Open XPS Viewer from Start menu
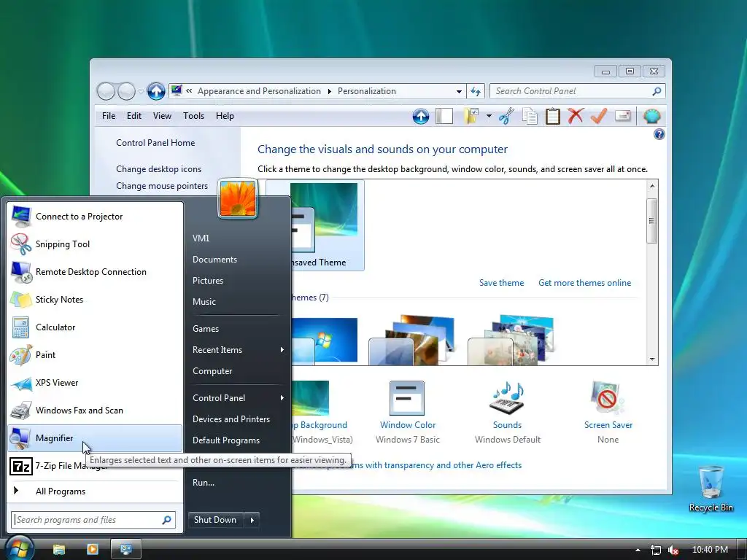The width and height of the screenshot is (747, 560). click(96, 382)
